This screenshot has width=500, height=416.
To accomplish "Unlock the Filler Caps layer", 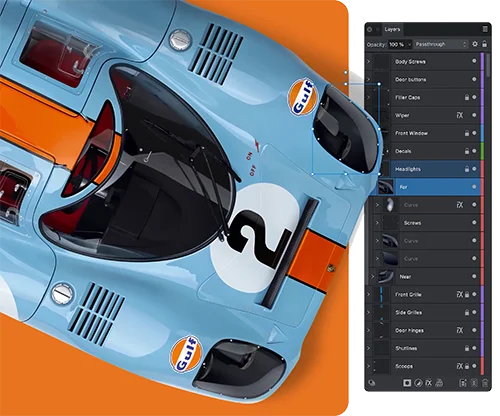I will click(467, 97).
